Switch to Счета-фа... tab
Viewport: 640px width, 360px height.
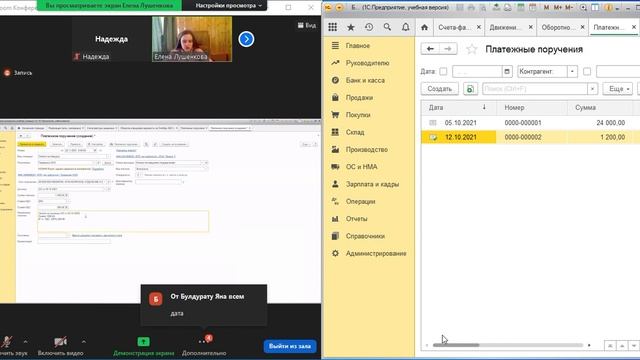coord(453,27)
